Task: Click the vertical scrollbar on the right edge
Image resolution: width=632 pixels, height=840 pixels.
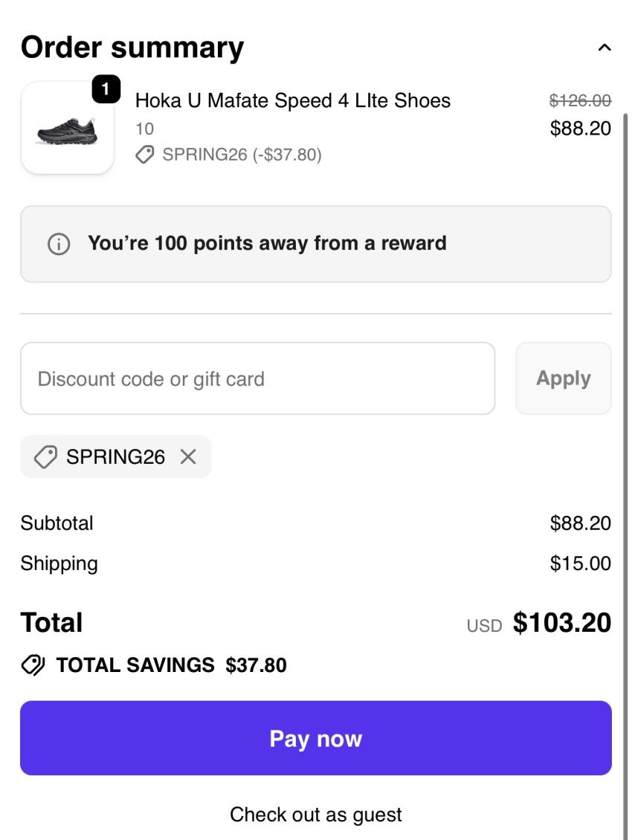Action: [x=625, y=446]
